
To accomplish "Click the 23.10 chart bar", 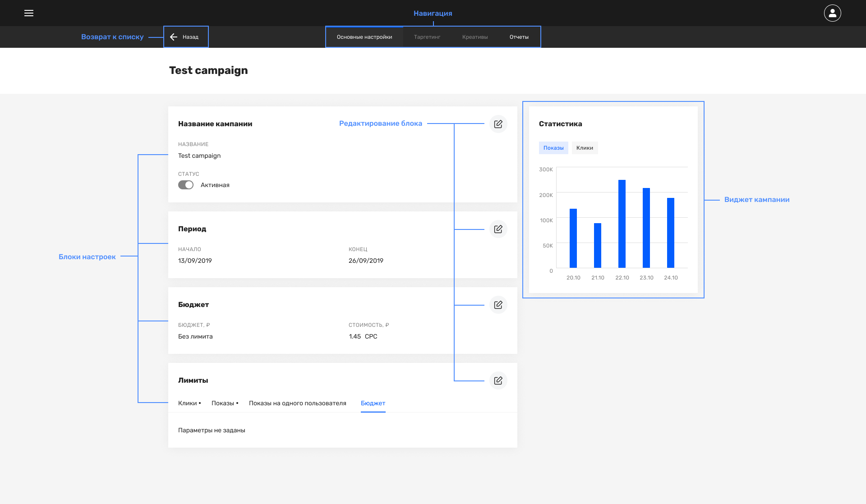I will [646, 228].
